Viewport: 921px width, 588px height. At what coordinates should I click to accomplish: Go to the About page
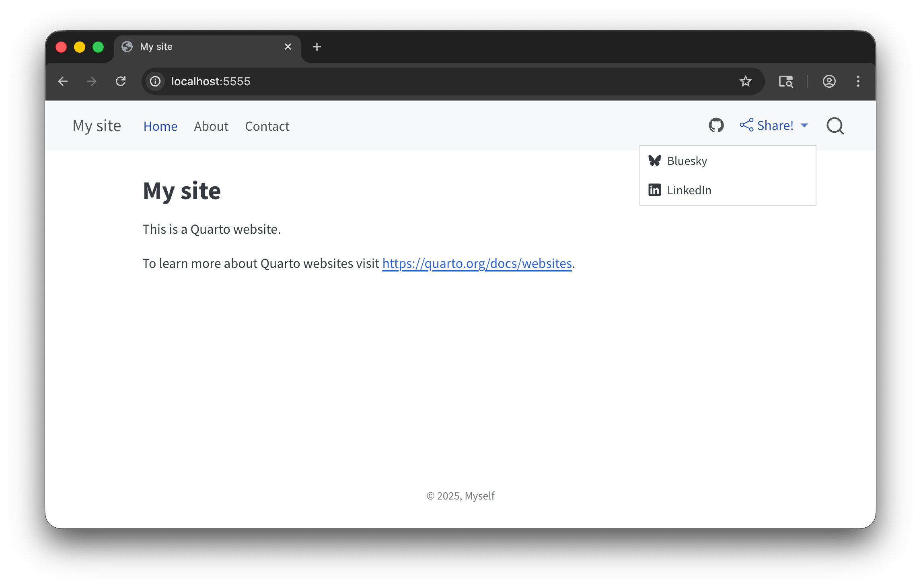pyautogui.click(x=211, y=126)
